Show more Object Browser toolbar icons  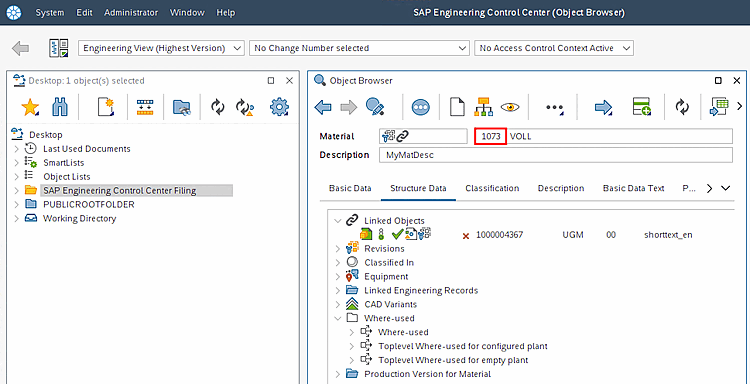[x=739, y=106]
